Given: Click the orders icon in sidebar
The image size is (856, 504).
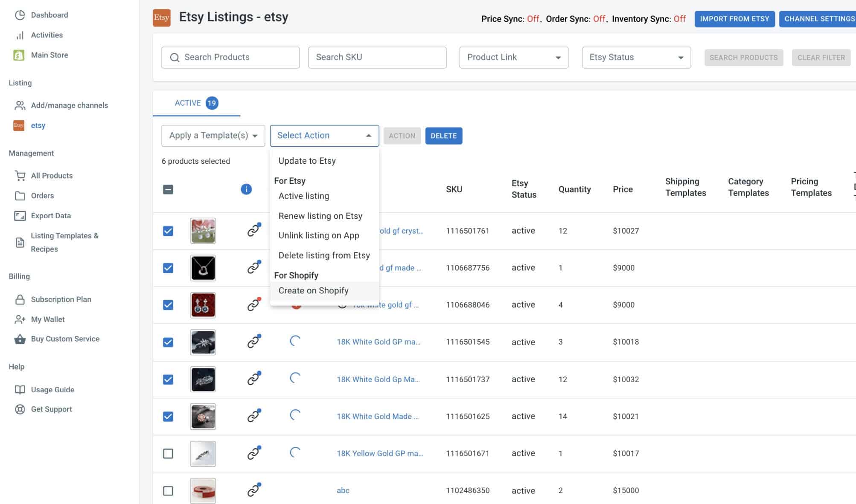Looking at the screenshot, I should (x=20, y=196).
